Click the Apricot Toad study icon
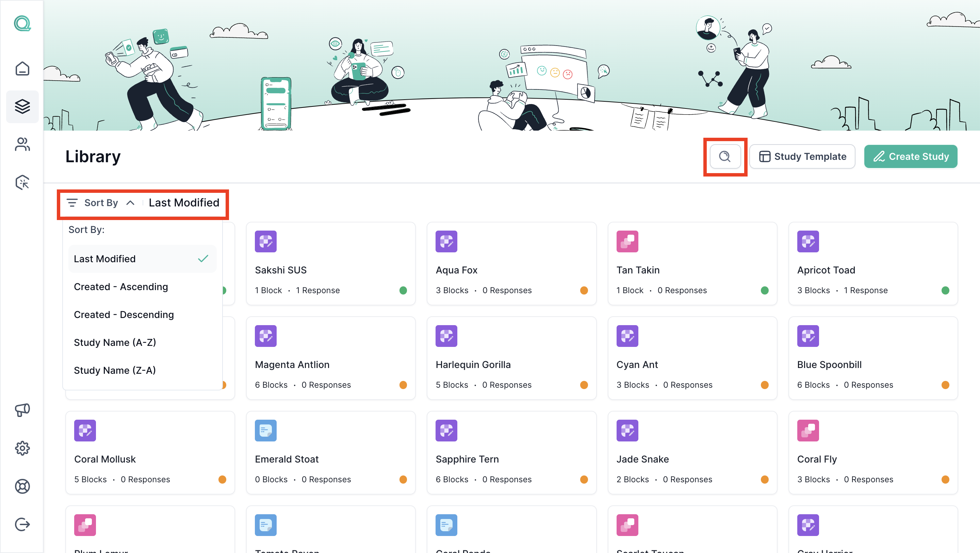 808,241
